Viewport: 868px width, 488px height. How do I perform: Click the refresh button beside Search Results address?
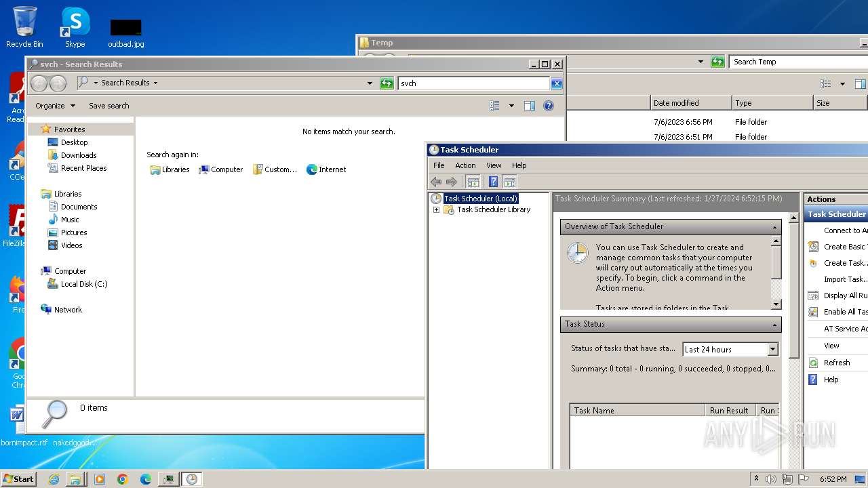coord(387,83)
